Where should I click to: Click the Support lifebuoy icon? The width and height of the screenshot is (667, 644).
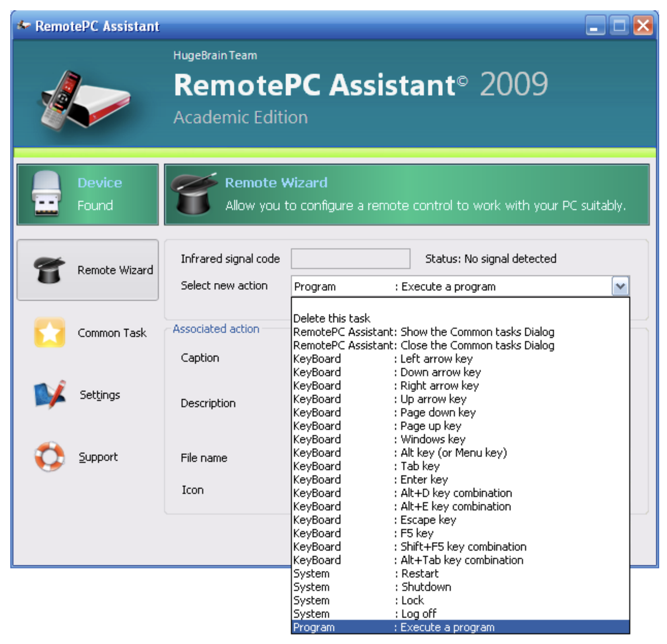[50, 457]
